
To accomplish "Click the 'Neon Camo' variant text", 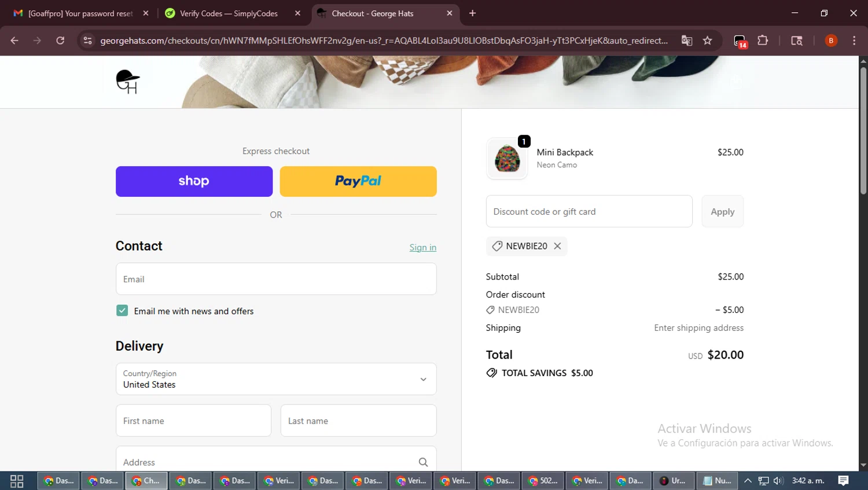I will click(x=557, y=165).
